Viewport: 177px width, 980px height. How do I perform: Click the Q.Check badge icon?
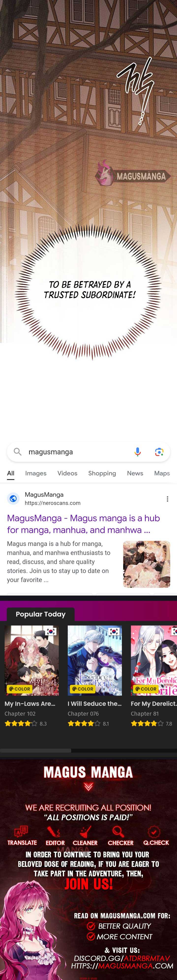click(154, 831)
